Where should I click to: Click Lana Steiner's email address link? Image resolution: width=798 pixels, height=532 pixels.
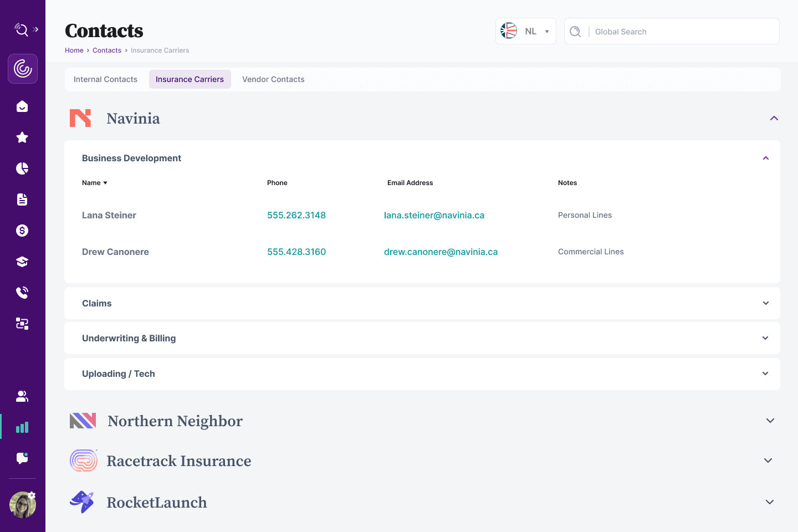pos(434,215)
